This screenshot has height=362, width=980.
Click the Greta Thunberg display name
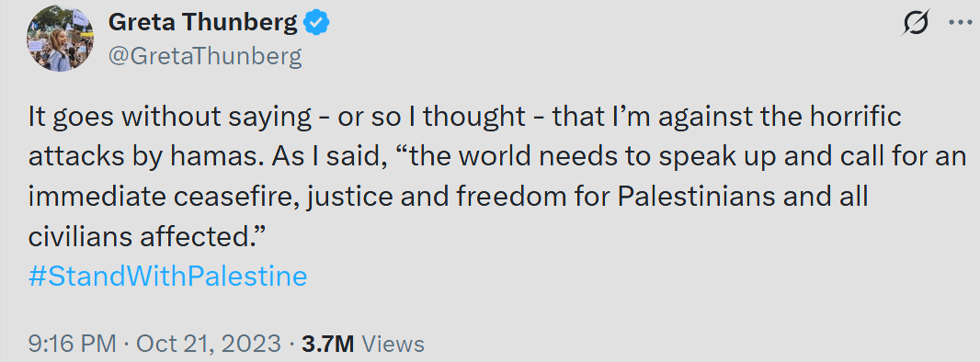pyautogui.click(x=202, y=23)
